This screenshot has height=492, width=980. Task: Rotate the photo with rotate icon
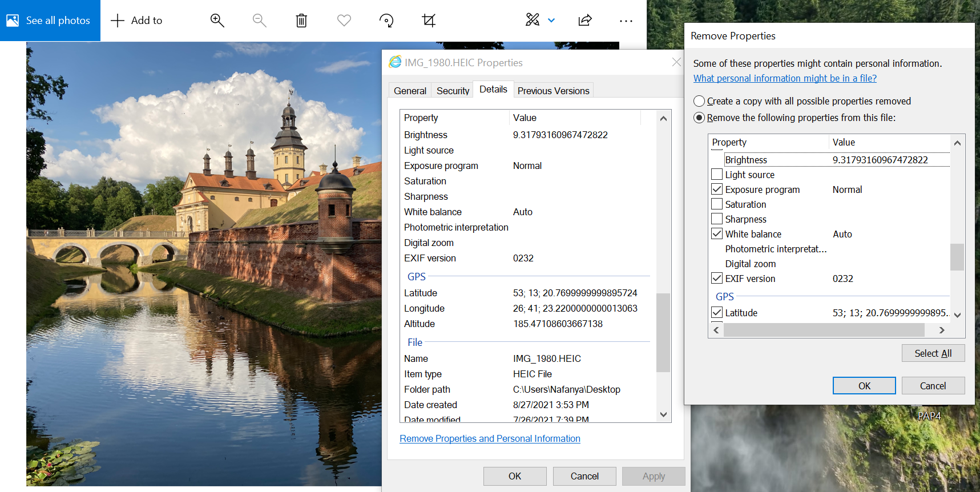[386, 21]
